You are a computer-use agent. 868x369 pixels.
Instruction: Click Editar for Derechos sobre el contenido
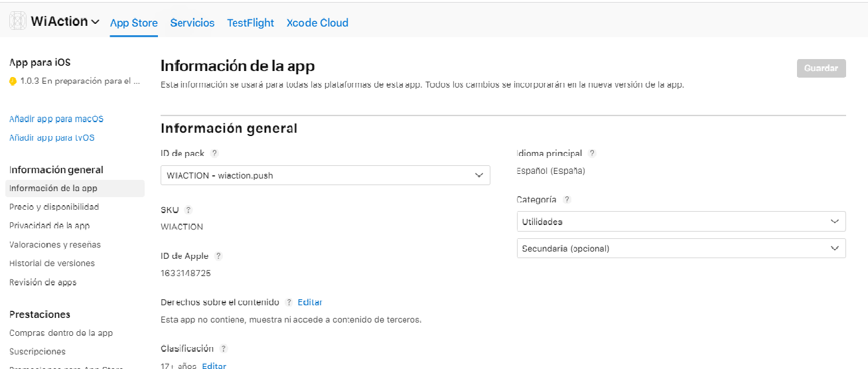[x=310, y=302]
